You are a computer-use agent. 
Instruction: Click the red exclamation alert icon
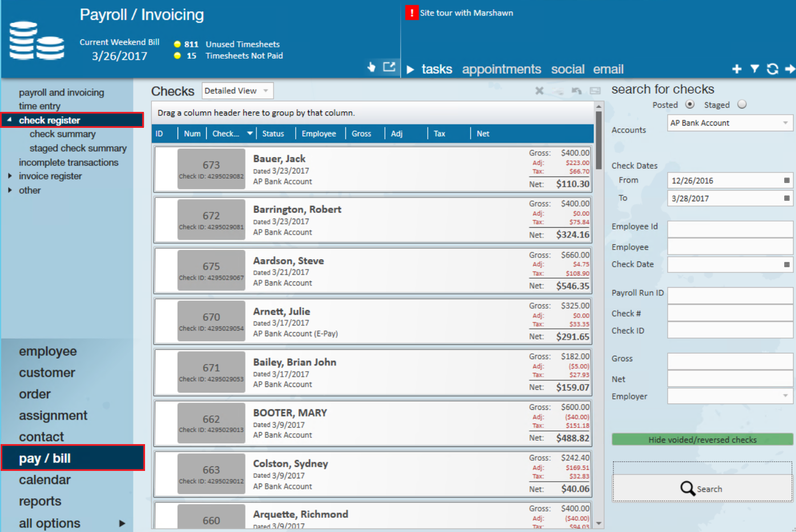tap(411, 13)
